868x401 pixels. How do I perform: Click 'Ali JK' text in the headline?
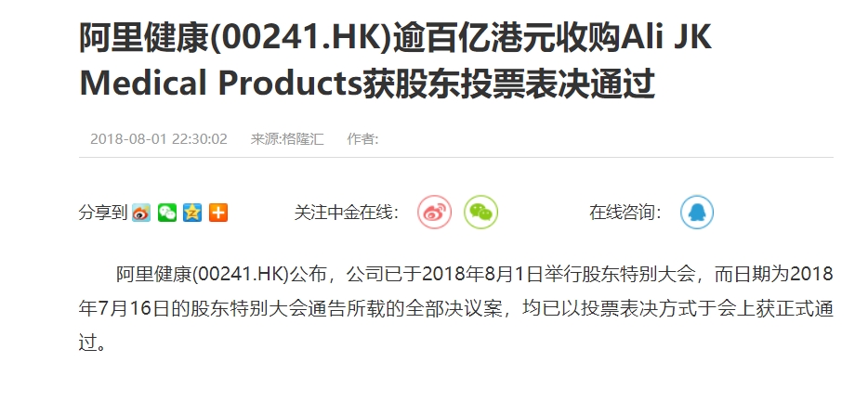coord(666,38)
